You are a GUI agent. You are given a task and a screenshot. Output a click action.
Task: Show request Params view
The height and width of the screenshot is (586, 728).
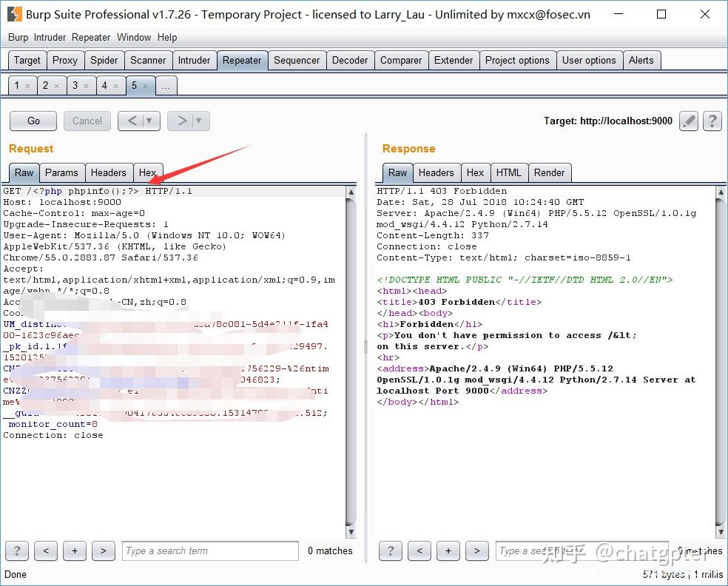coord(61,172)
